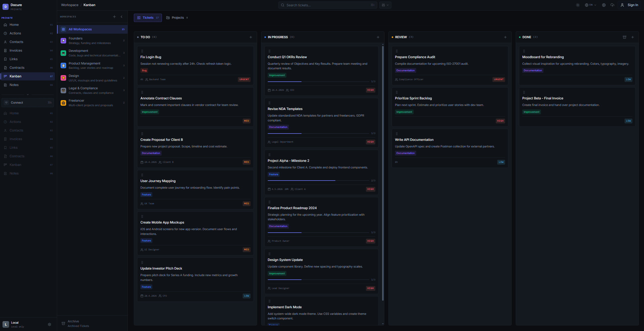
Task: Click LOW priority badge on Update Investor Pitch Deck
Action: click(x=246, y=296)
